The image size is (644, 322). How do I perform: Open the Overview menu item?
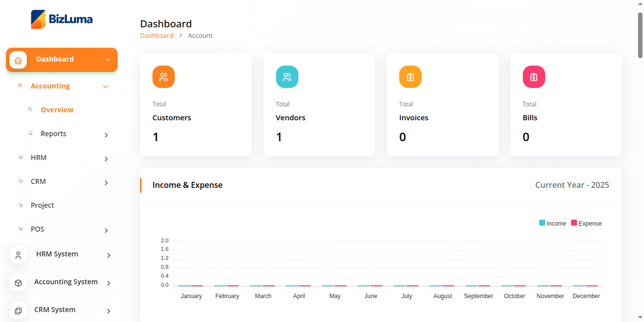click(x=57, y=110)
